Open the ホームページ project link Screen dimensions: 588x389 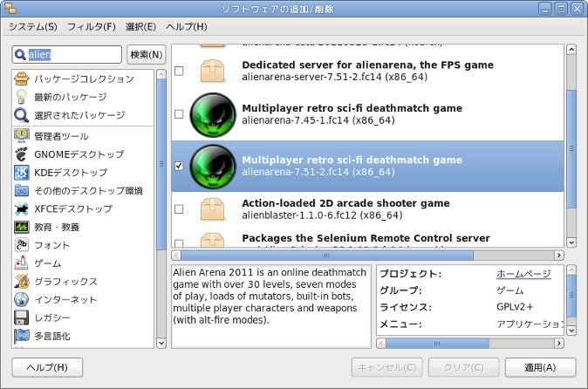pyautogui.click(x=523, y=274)
